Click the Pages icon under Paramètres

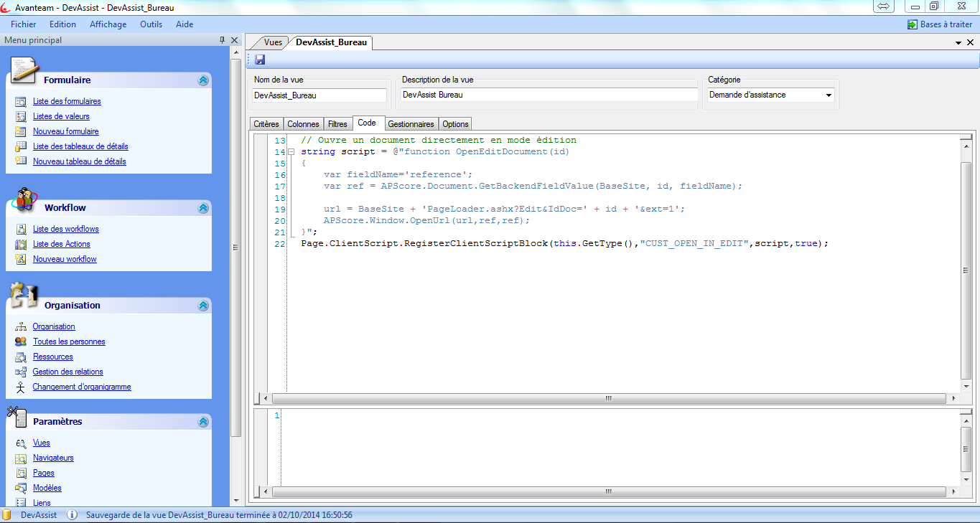click(x=21, y=473)
